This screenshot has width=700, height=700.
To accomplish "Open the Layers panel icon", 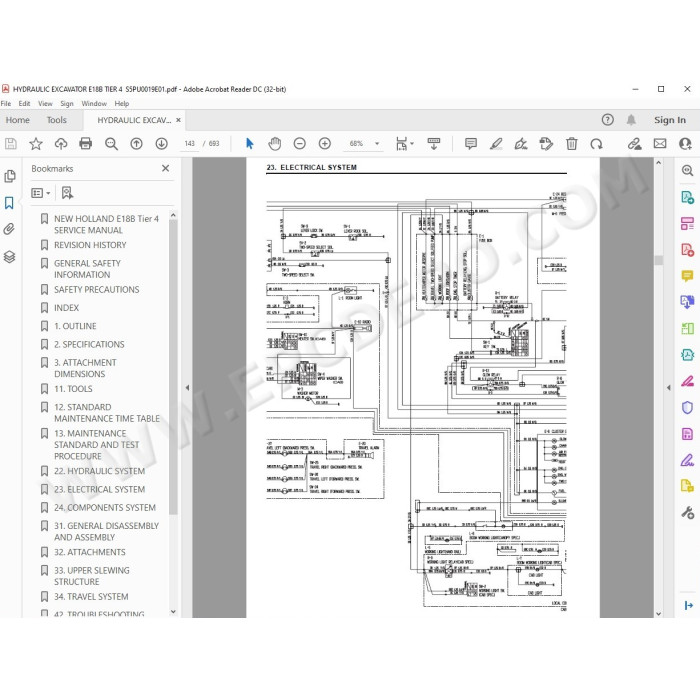I will [x=9, y=257].
